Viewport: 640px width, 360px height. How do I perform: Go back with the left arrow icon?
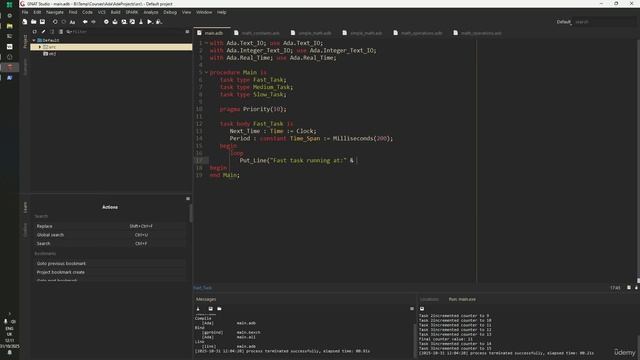(85, 22)
